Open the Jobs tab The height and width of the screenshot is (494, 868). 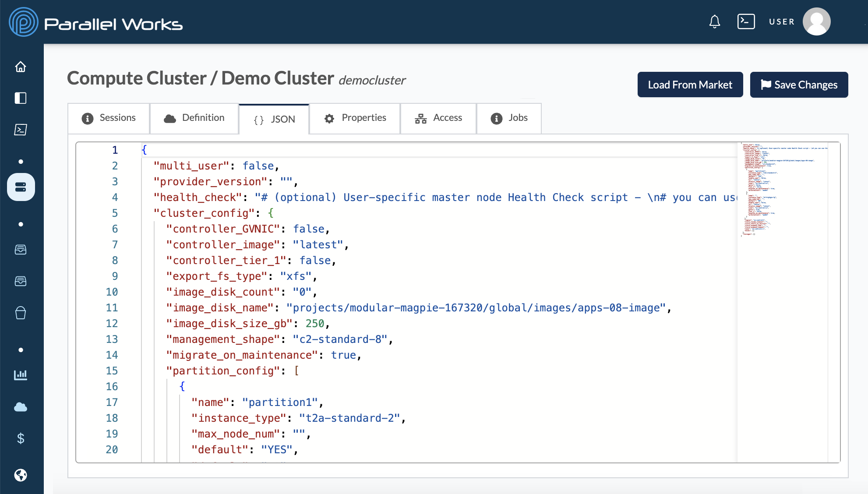(x=509, y=118)
